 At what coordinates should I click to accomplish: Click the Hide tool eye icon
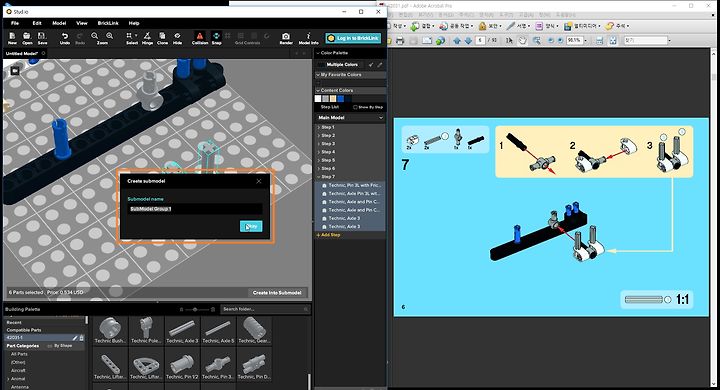click(x=177, y=36)
